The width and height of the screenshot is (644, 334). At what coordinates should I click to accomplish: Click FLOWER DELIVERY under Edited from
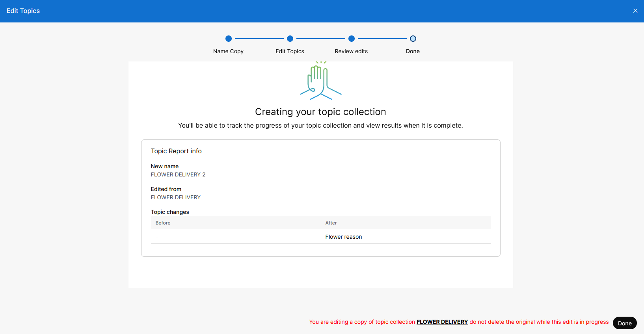tap(175, 197)
